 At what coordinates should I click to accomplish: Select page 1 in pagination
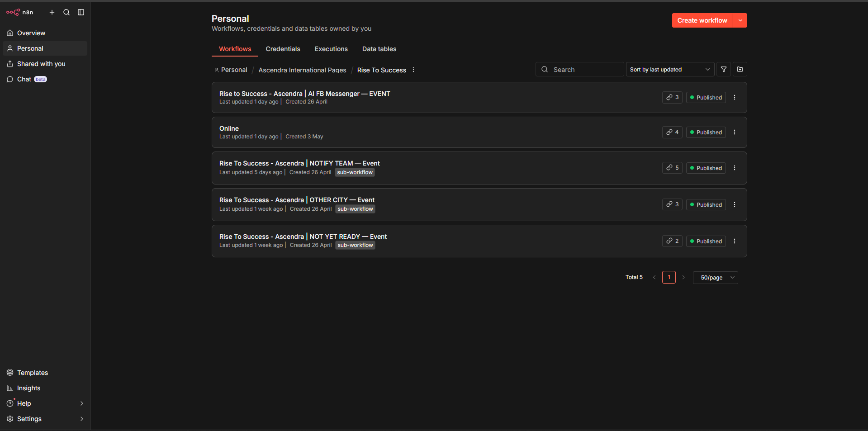click(x=669, y=277)
